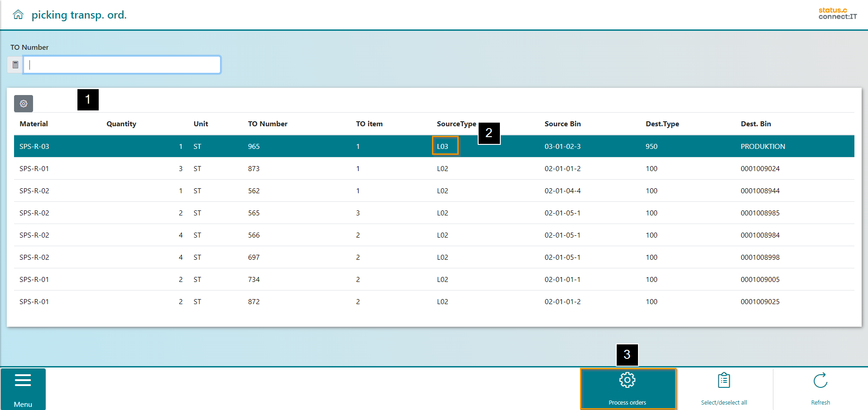The image size is (868, 410).
Task: Click the status.c connect:IT logo
Action: pos(837,14)
